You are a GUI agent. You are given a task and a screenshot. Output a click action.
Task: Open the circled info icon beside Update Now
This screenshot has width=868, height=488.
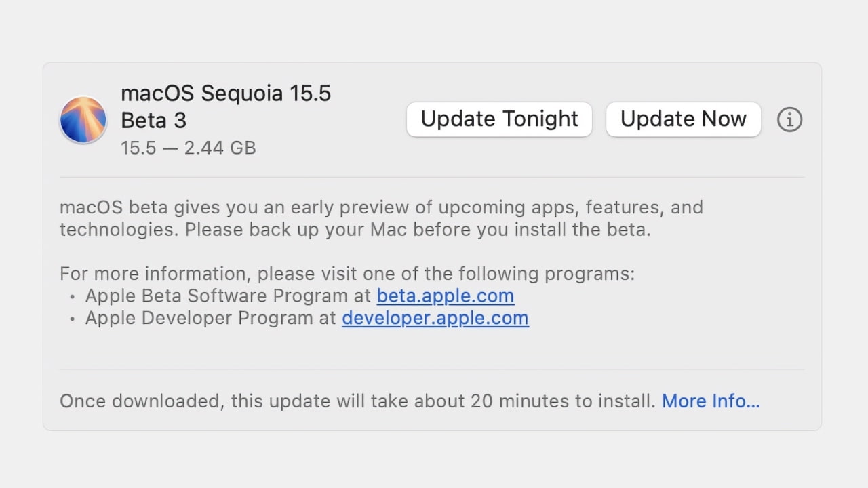(x=789, y=120)
